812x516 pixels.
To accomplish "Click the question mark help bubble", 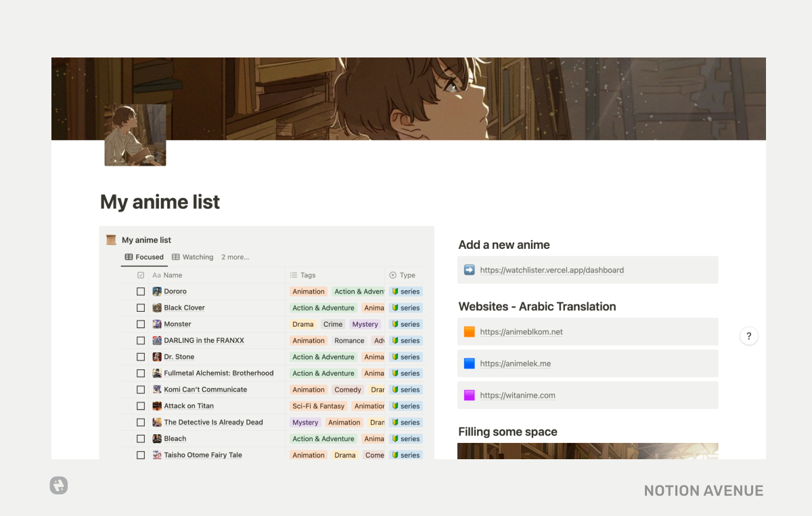I will coord(749,336).
